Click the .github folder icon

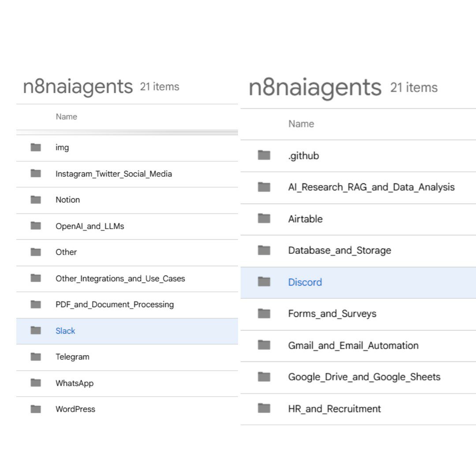pyautogui.click(x=264, y=155)
